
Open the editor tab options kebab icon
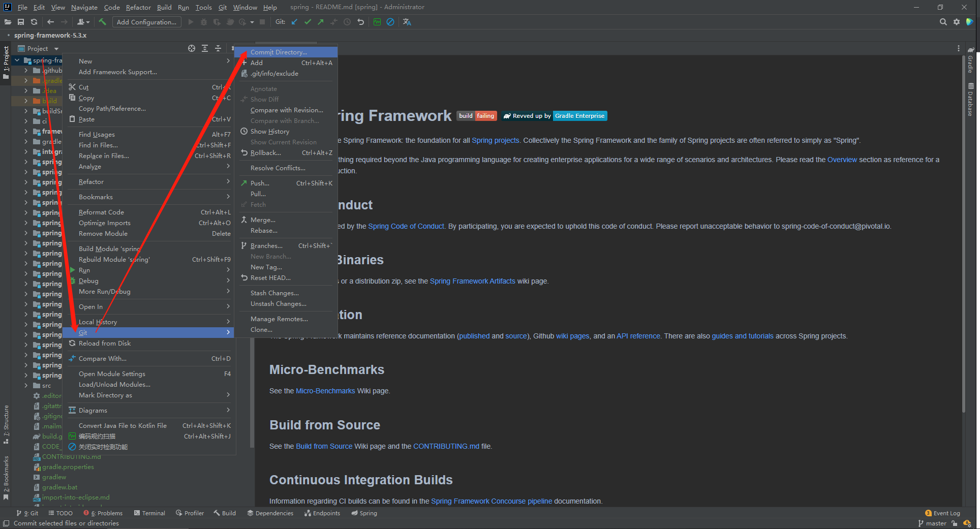(x=959, y=48)
